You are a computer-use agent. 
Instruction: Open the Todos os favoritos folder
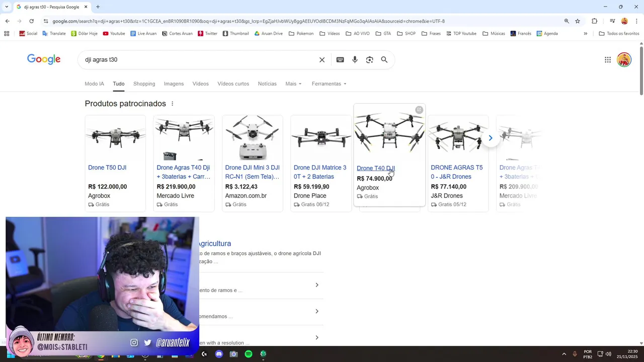tap(619, 34)
